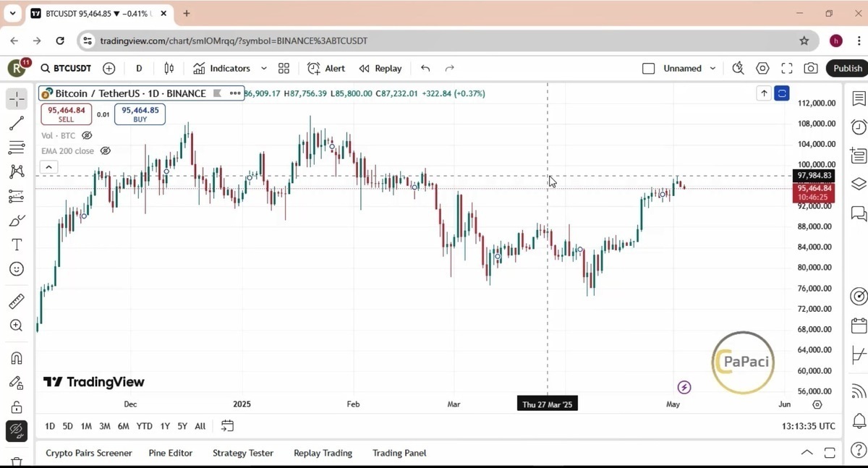Select the brush drawing tool
Viewport: 868px width, 468px height.
click(17, 221)
